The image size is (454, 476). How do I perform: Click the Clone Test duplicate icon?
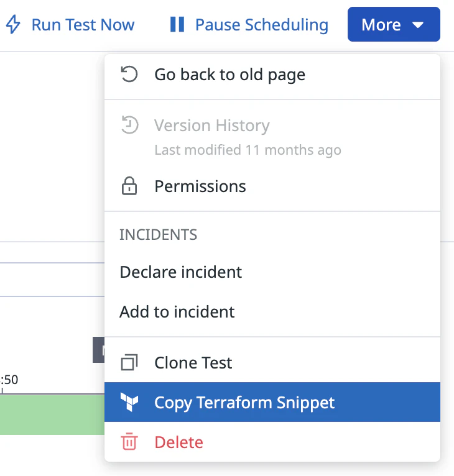tap(129, 363)
